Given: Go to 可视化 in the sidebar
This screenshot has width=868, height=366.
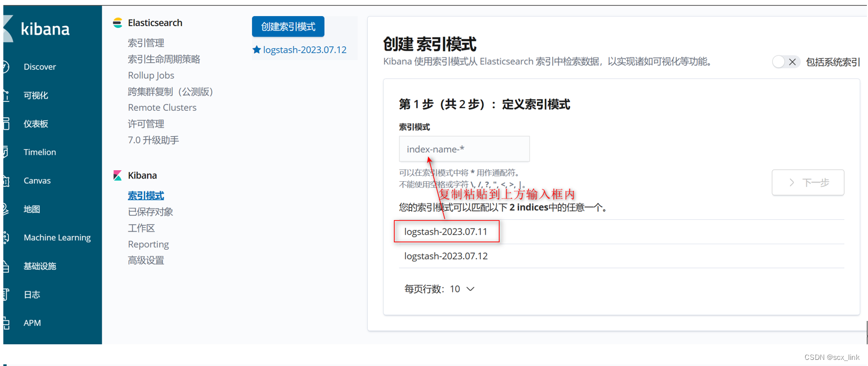Looking at the screenshot, I should pyautogui.click(x=36, y=96).
